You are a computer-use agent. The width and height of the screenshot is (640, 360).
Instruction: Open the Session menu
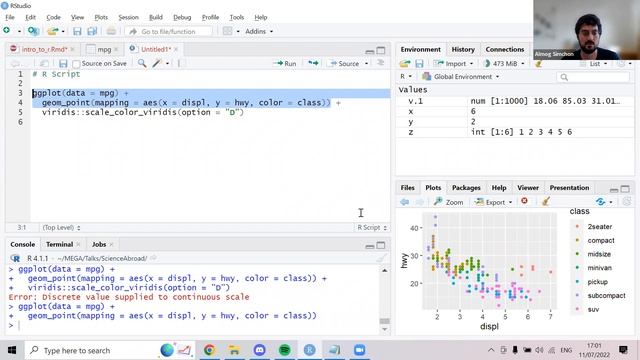129,17
